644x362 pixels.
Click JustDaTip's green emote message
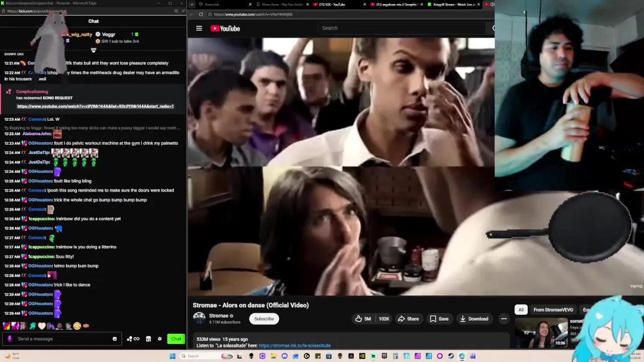tap(50, 162)
